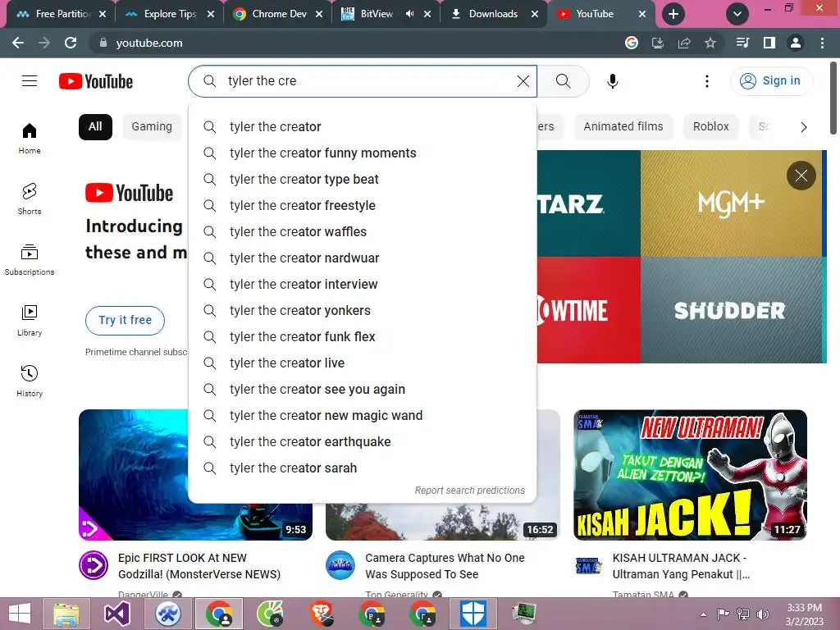
Task: Open media control icon in toolbar
Action: click(x=742, y=43)
